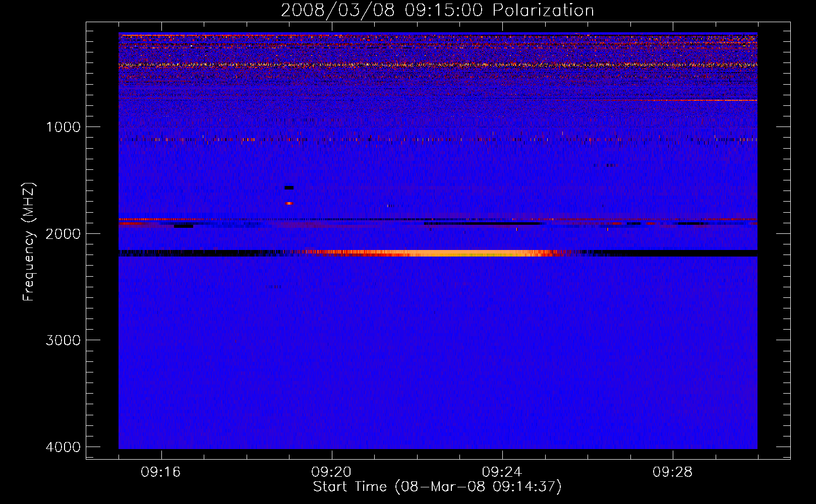Screen dimensions: 816x504
Task: Click the 09:16 time tick label
Action: tap(161, 472)
